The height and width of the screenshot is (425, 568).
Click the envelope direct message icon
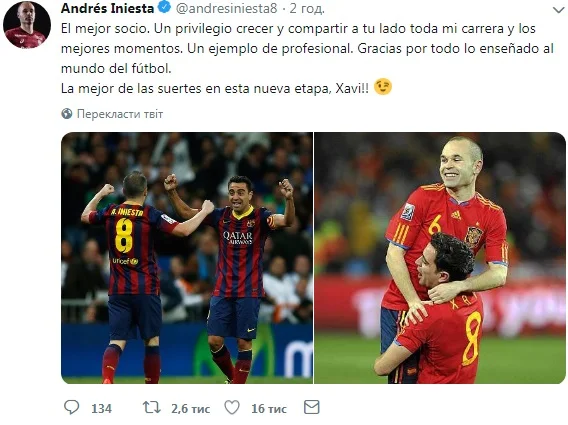[312, 407]
